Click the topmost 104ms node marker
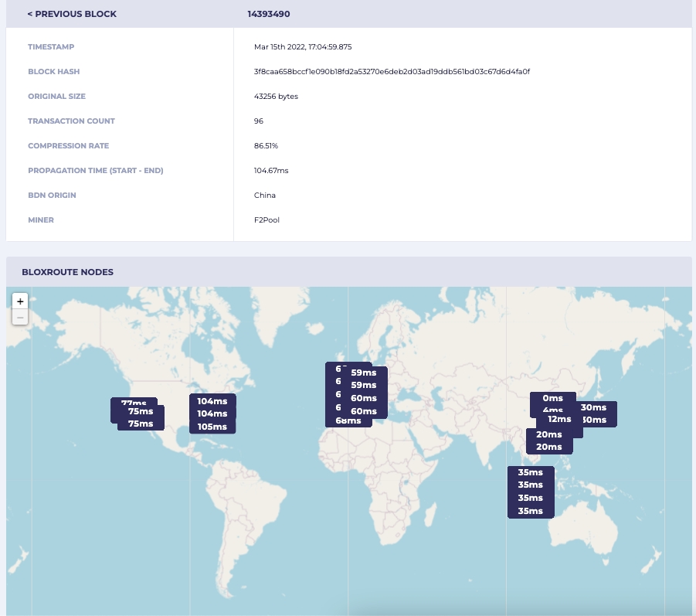This screenshot has height=616, width=696. pos(212,401)
